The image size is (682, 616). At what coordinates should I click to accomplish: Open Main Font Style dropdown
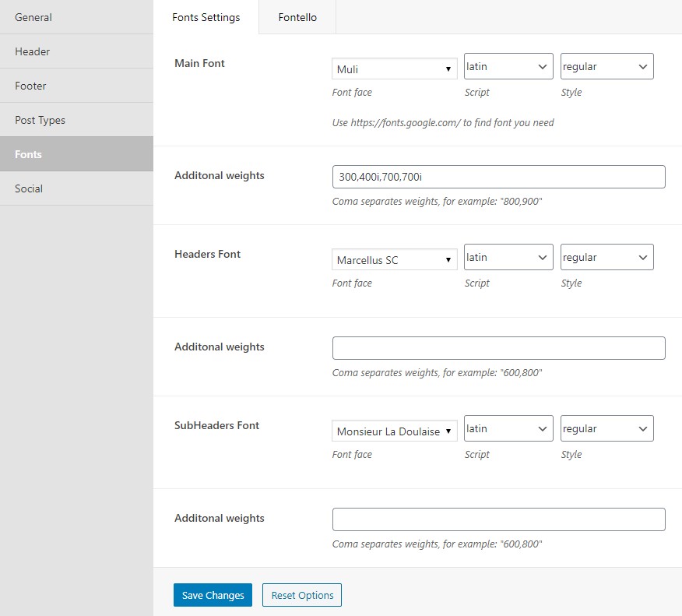point(606,66)
